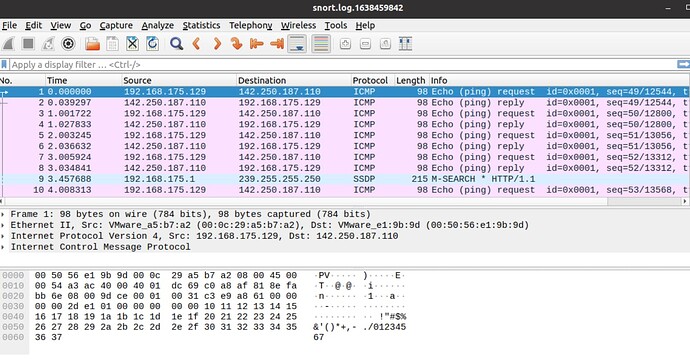Go back to the previous packet in history

pos(196,44)
